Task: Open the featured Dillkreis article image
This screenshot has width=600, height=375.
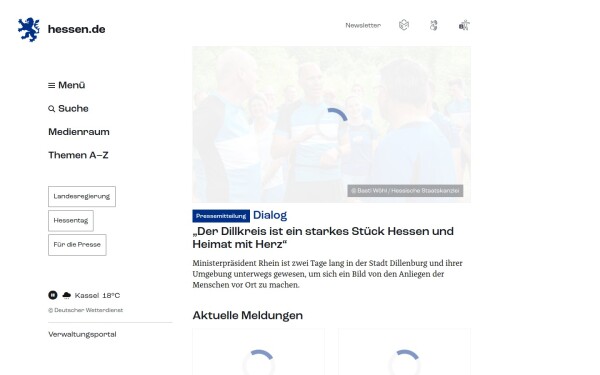Action: (x=331, y=124)
